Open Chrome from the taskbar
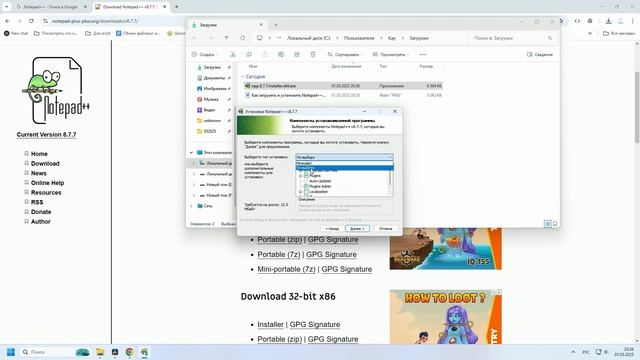The width and height of the screenshot is (640, 360). tap(129, 352)
